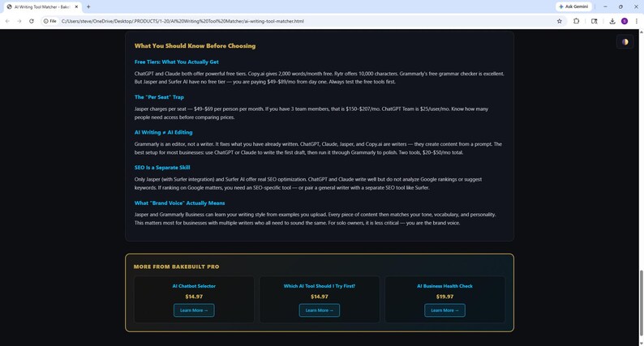Click the browser back arrow
Viewport: 644px width, 346px height.
pos(7,21)
